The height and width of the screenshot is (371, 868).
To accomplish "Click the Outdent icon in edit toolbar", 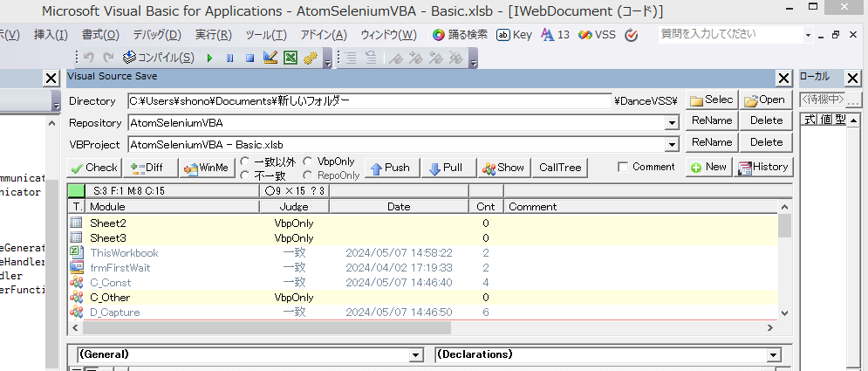I will (x=371, y=58).
